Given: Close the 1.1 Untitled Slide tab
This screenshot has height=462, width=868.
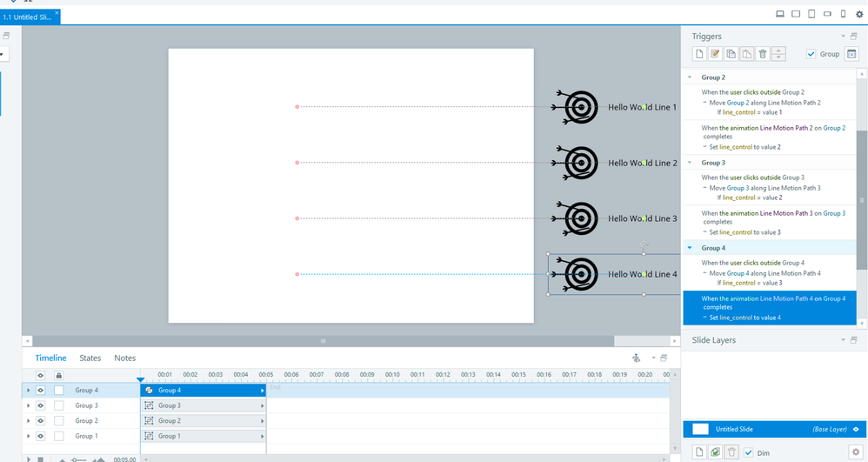Looking at the screenshot, I should tap(57, 12).
